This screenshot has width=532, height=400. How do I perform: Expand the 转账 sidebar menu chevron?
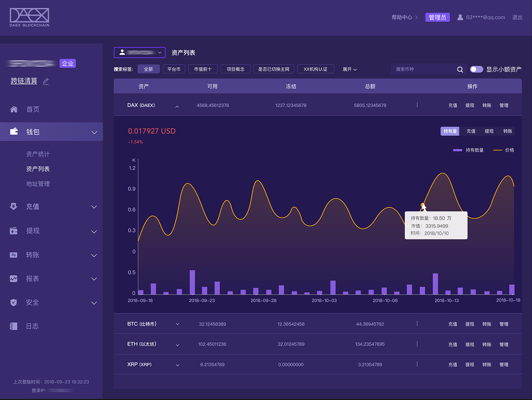click(94, 255)
